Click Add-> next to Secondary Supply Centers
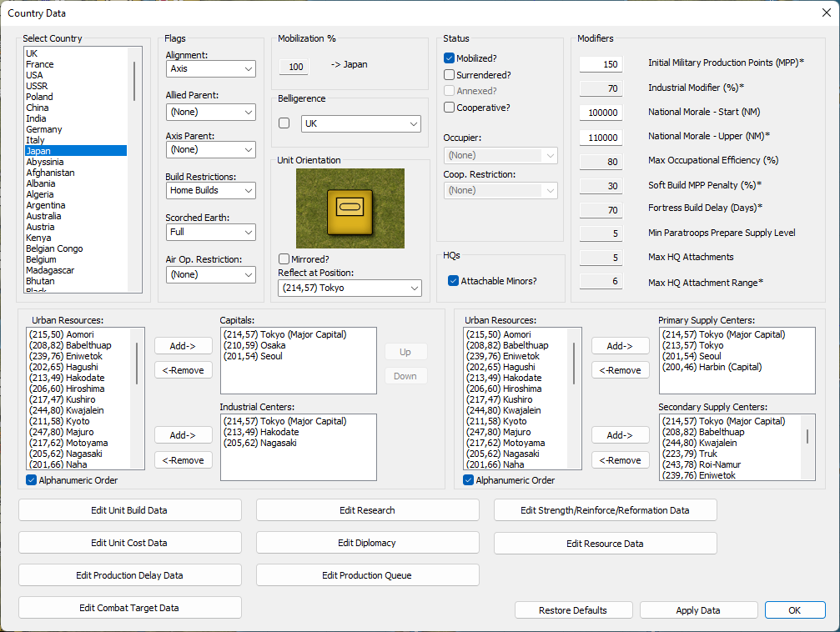The width and height of the screenshot is (840, 632). pyautogui.click(x=621, y=435)
